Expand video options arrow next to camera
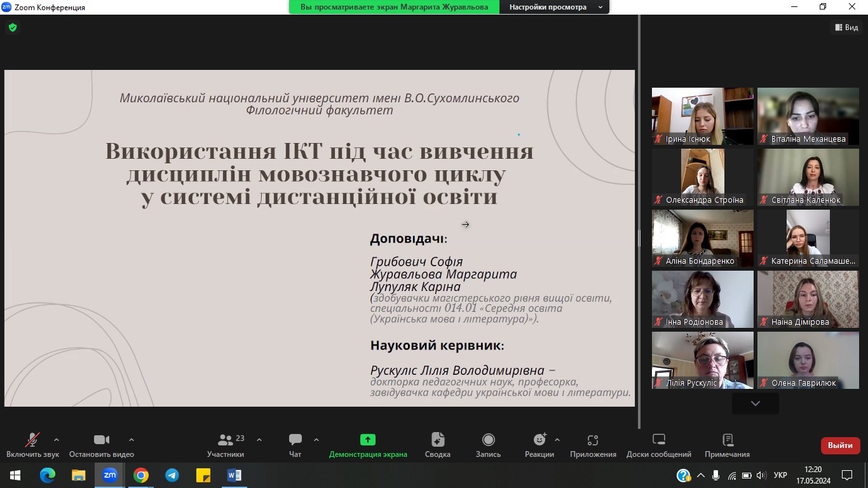Image resolution: width=868 pixels, height=488 pixels. tap(132, 440)
